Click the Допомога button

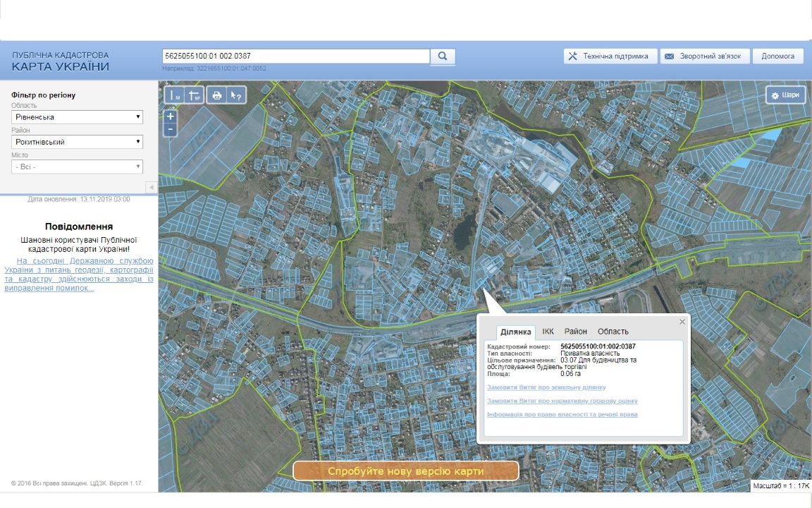pyautogui.click(x=778, y=56)
